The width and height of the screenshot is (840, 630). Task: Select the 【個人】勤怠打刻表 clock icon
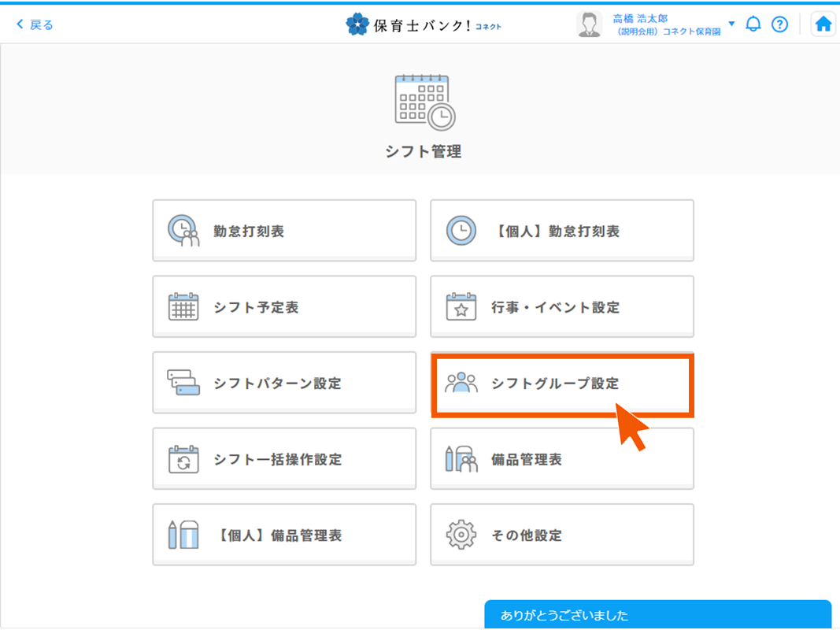click(x=461, y=230)
